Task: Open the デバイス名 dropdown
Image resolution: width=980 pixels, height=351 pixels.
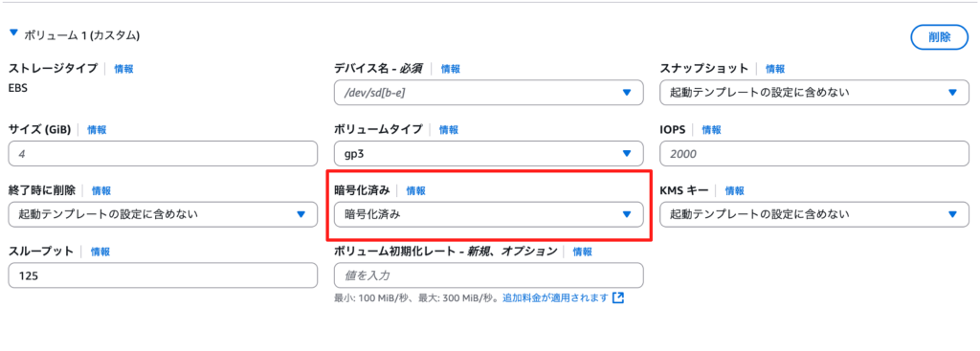Action: (489, 93)
